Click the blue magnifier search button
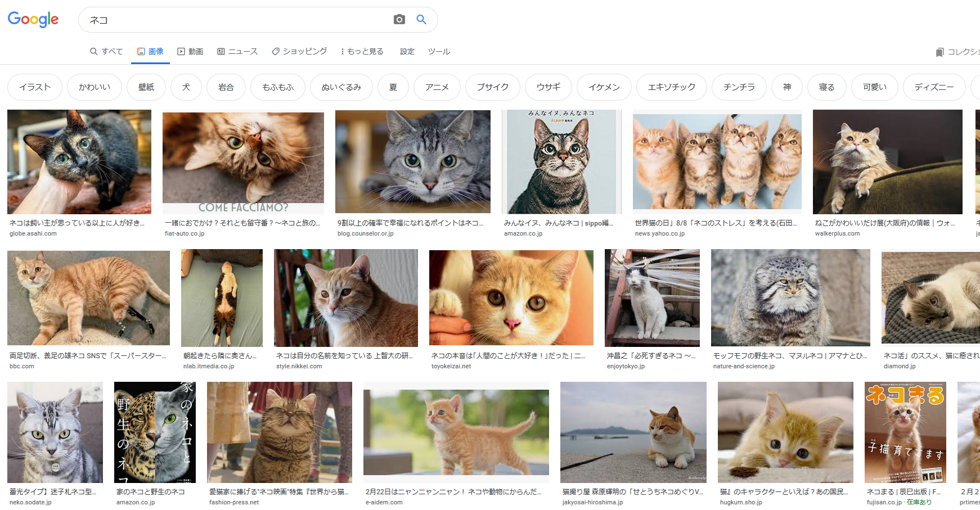Viewport: 980px width, 510px height. [x=421, y=20]
